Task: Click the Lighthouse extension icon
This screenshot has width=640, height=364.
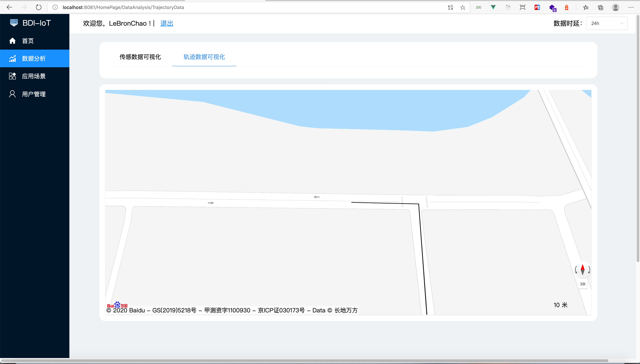Action: coord(566,7)
